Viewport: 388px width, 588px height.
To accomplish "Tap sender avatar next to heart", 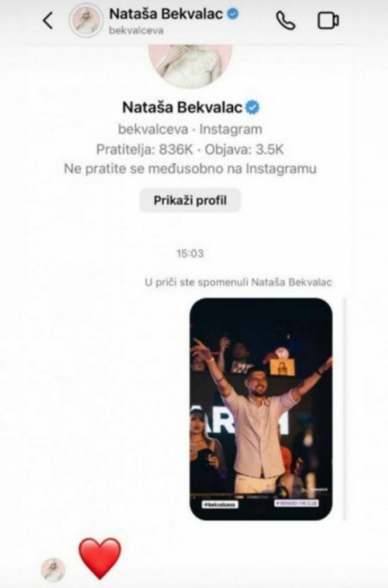I will click(x=53, y=570).
